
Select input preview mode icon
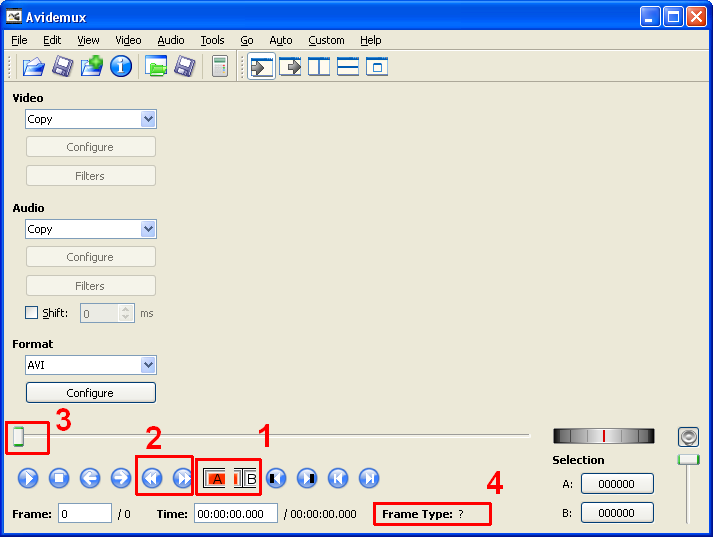[261, 67]
